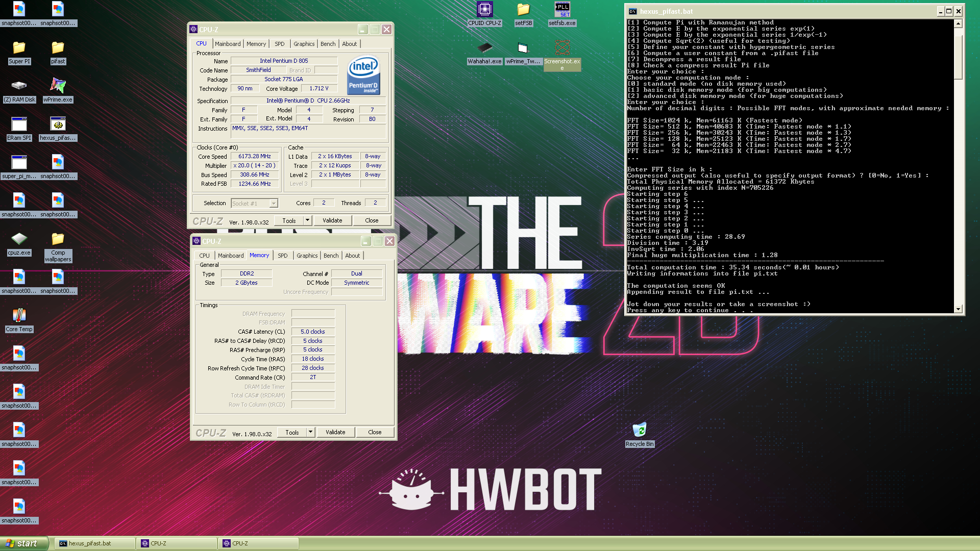Click Close button in upper CPU-Z
980x551 pixels.
click(x=372, y=220)
